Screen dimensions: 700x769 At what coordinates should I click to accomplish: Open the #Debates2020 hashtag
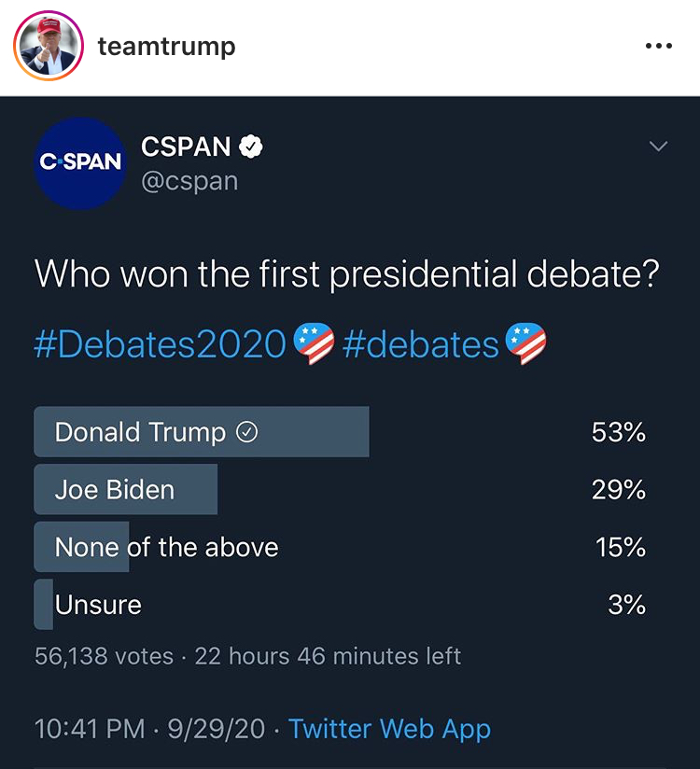(160, 344)
